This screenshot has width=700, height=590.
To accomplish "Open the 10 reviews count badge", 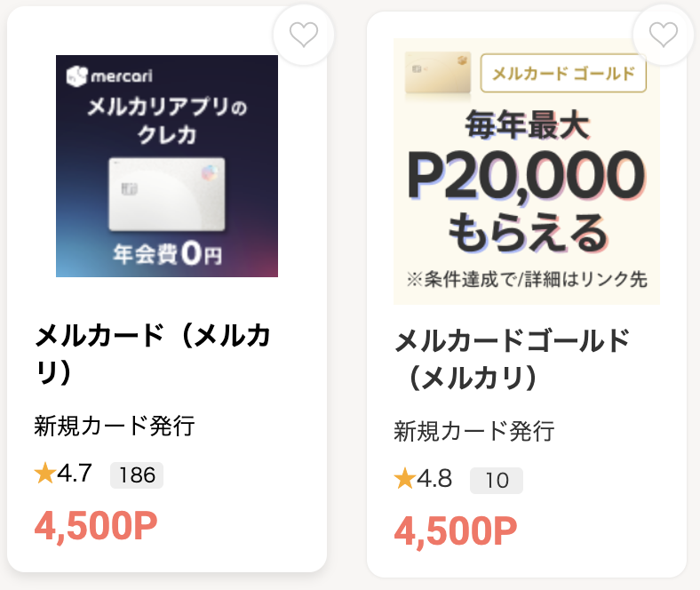I will tap(497, 481).
